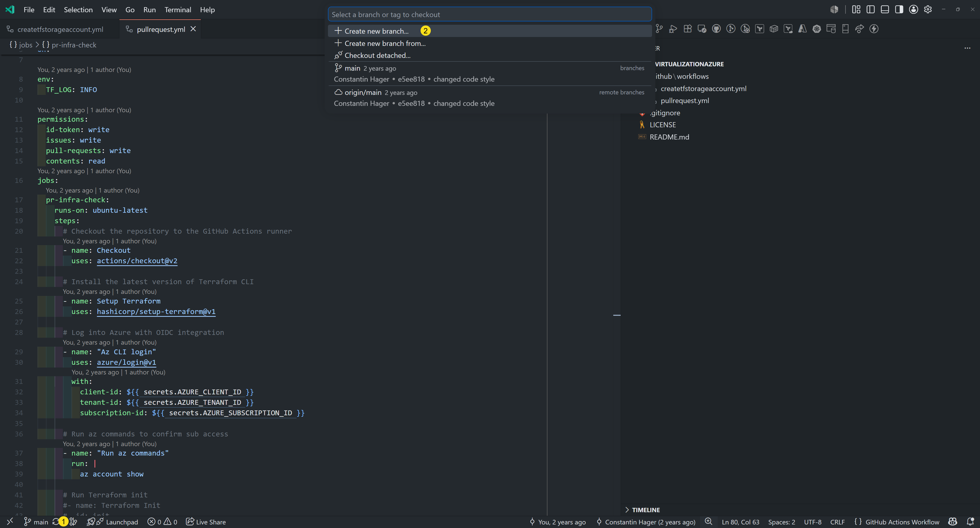This screenshot has height=528, width=980.
Task: Open the Live Share arrow icon in activity bar
Action: (859, 29)
